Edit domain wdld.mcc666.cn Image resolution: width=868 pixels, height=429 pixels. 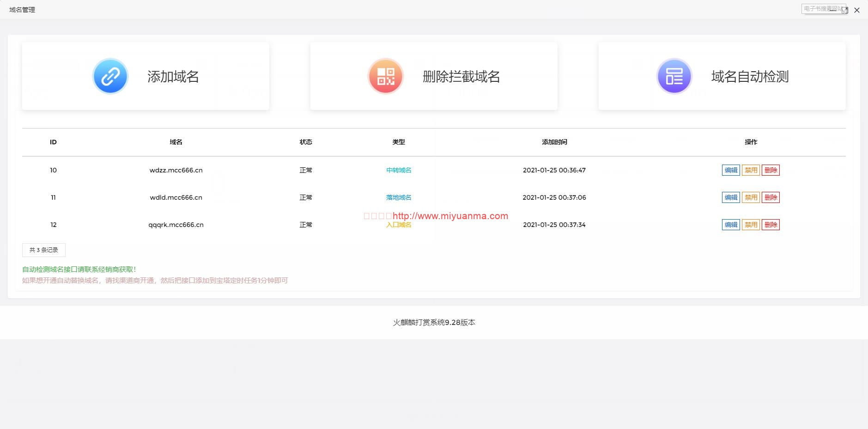[731, 197]
